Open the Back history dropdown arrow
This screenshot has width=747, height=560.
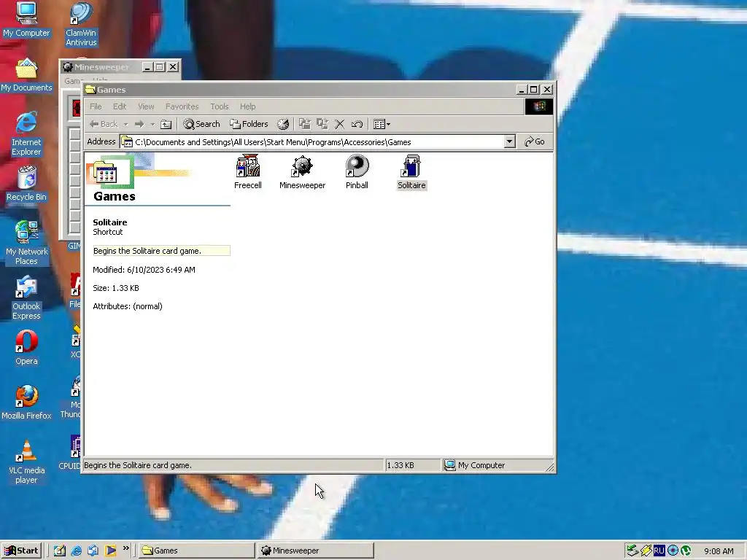[125, 124]
